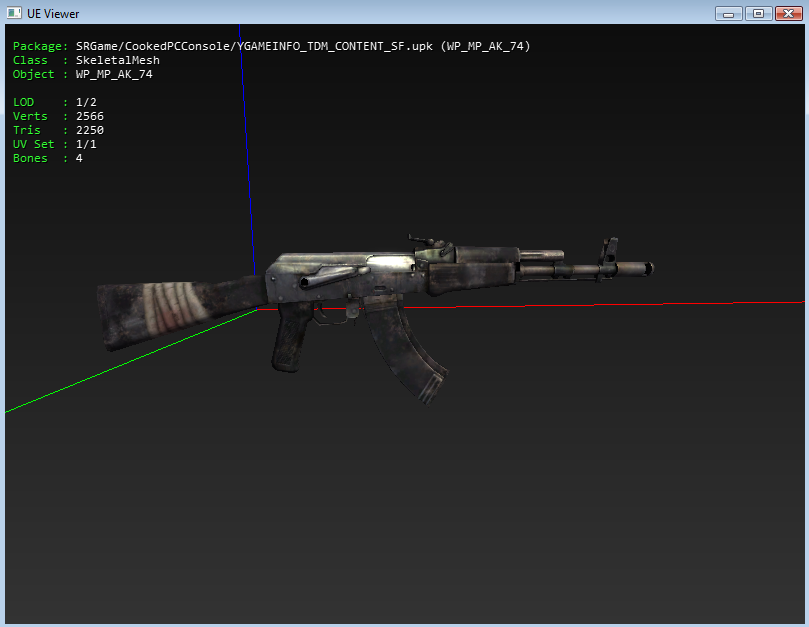Screen dimensions: 809x627
Task: Click the green Bones label
Action: pos(30,158)
